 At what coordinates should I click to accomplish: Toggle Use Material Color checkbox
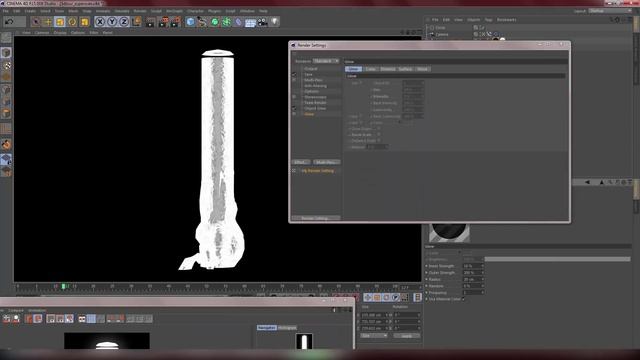click(x=463, y=299)
